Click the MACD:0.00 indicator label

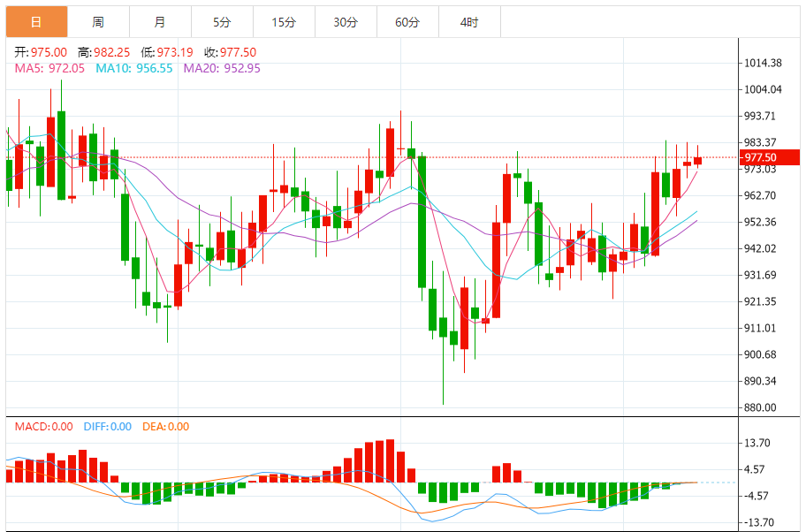click(x=43, y=427)
